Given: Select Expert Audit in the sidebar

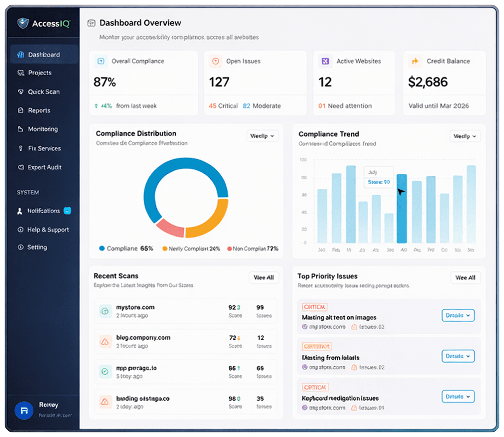Looking at the screenshot, I should [x=44, y=167].
